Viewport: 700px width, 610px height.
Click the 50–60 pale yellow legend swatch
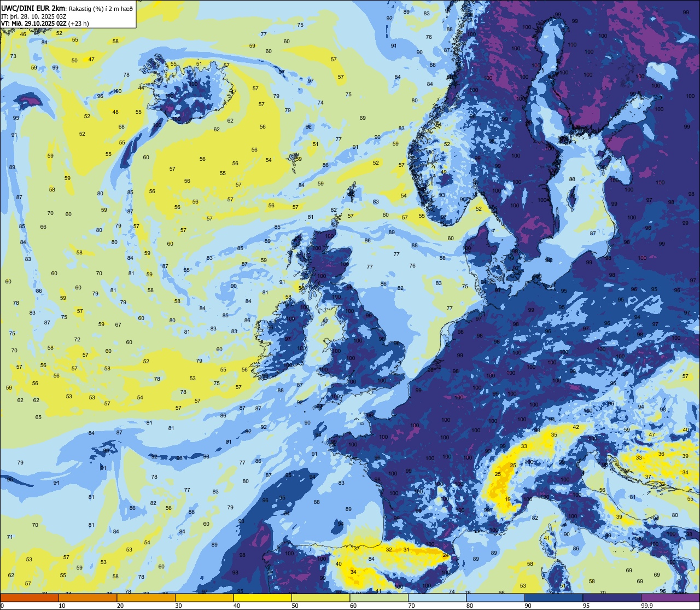[x=320, y=598]
